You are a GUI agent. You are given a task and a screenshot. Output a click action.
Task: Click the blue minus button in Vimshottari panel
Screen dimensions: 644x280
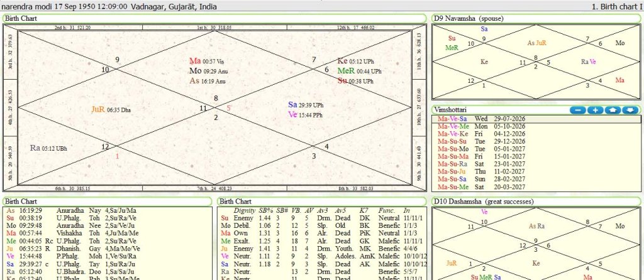tap(577, 110)
